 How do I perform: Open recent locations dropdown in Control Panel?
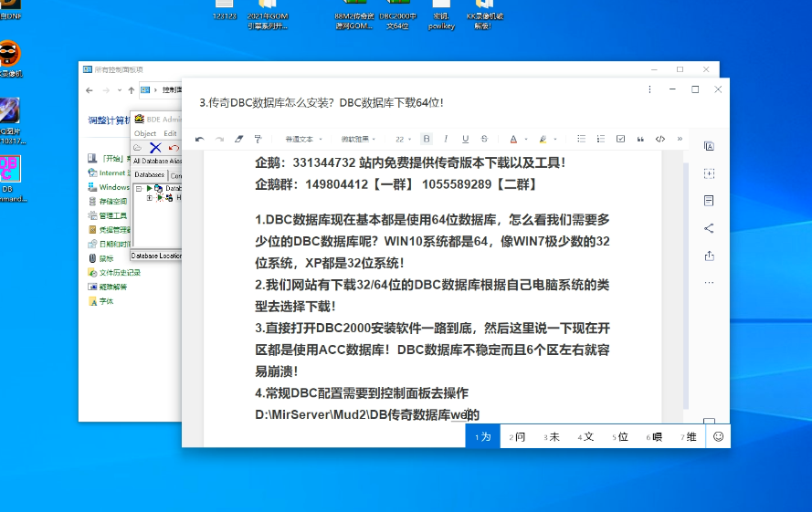point(119,90)
